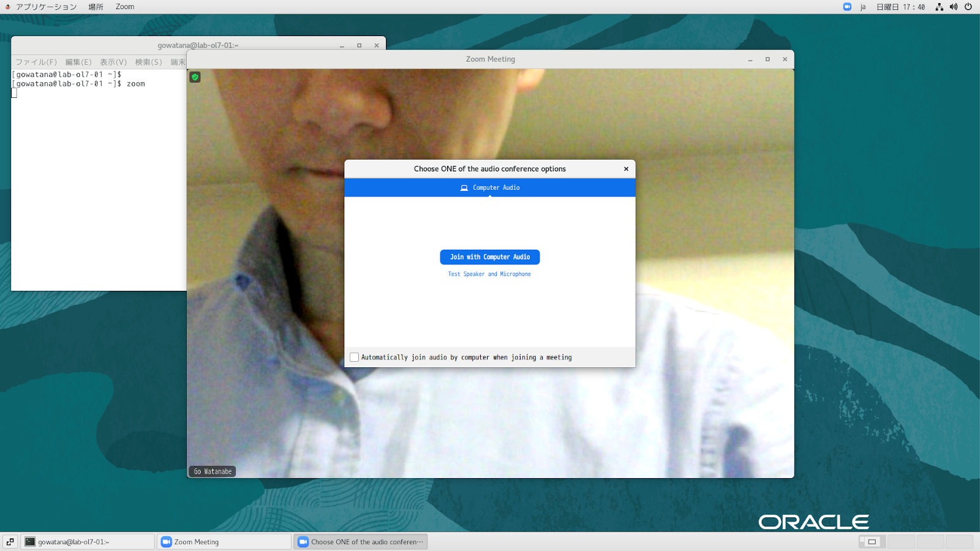The width and height of the screenshot is (980, 551).
Task: Click the show desktop icon in bottom panel
Action: (x=10, y=542)
